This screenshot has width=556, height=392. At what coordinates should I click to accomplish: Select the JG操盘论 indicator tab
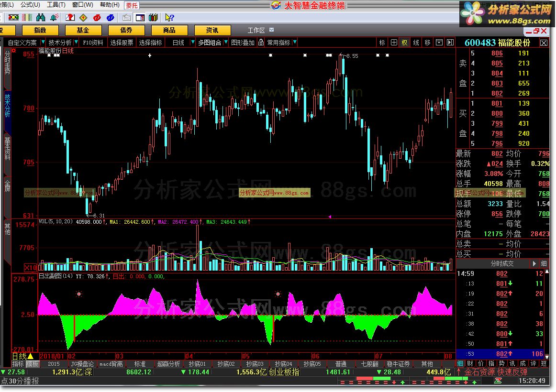click(x=82, y=364)
